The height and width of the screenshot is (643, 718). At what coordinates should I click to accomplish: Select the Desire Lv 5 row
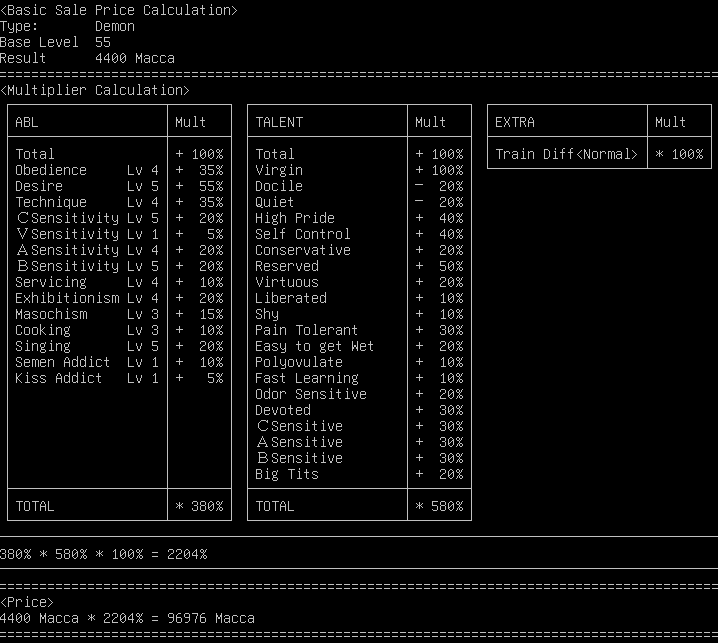tap(119, 186)
